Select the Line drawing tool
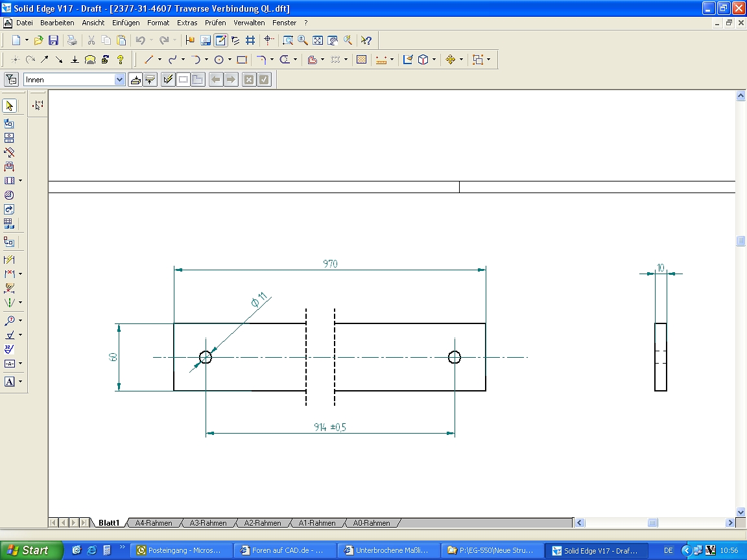 pos(148,60)
